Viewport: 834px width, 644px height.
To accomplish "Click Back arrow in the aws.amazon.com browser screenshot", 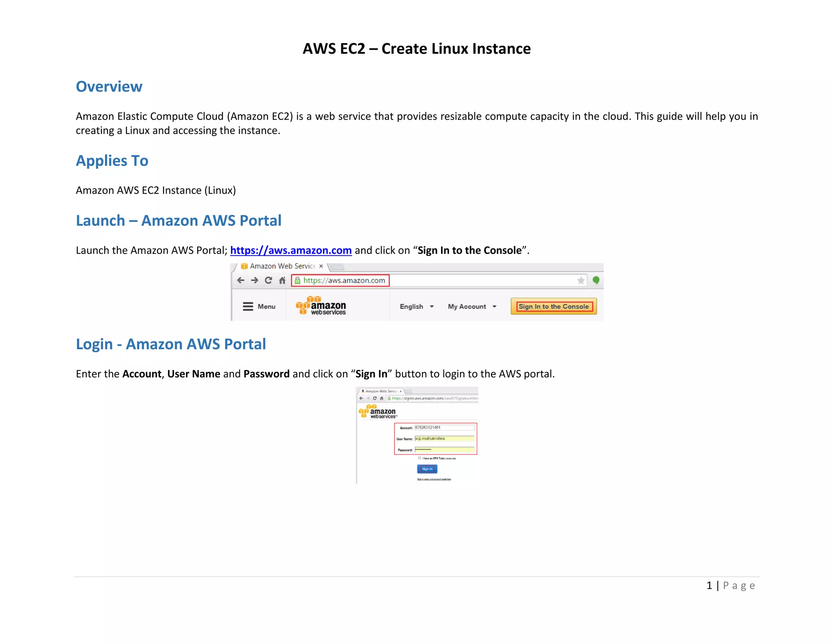I will (241, 280).
